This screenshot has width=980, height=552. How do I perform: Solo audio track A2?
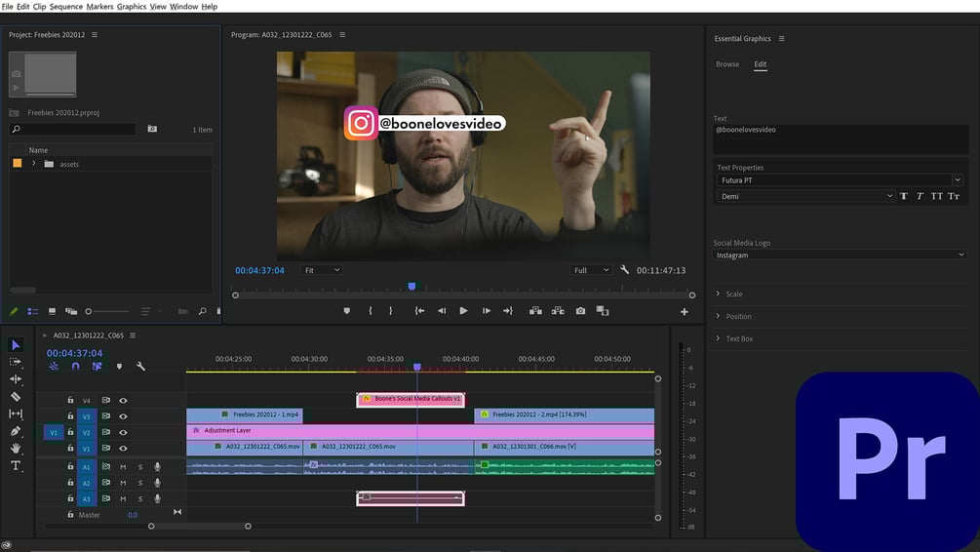[x=140, y=483]
